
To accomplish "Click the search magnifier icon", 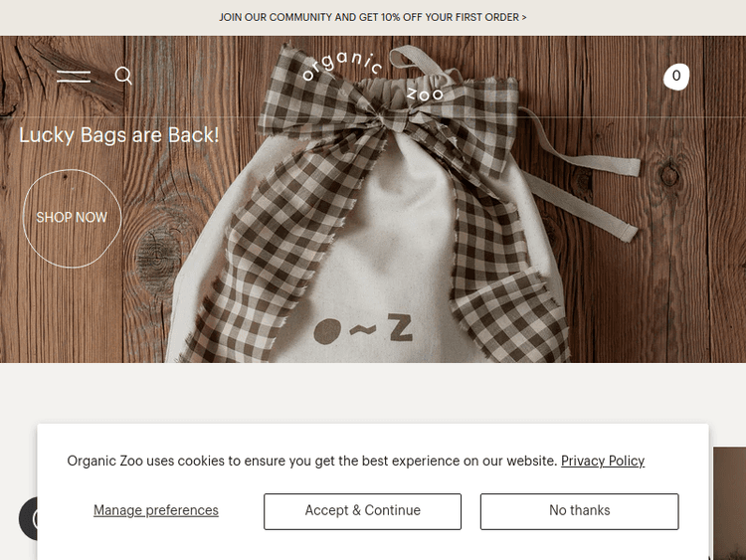I will tap(123, 76).
